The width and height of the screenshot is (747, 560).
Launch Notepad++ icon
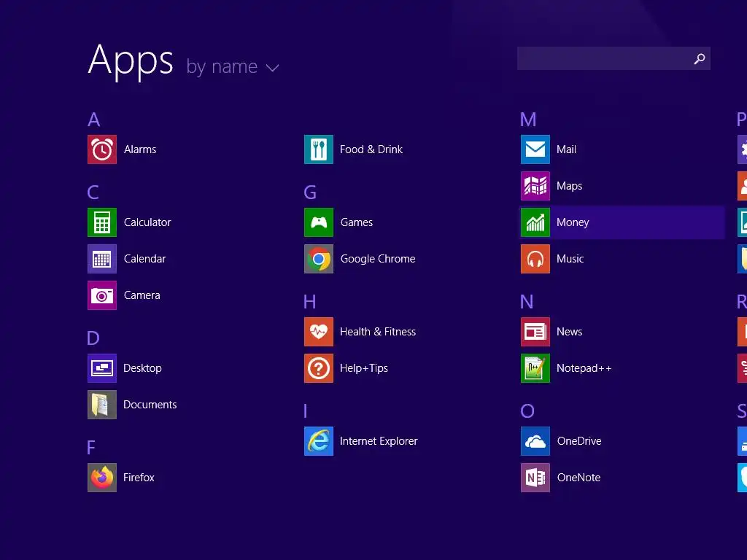[x=535, y=368]
